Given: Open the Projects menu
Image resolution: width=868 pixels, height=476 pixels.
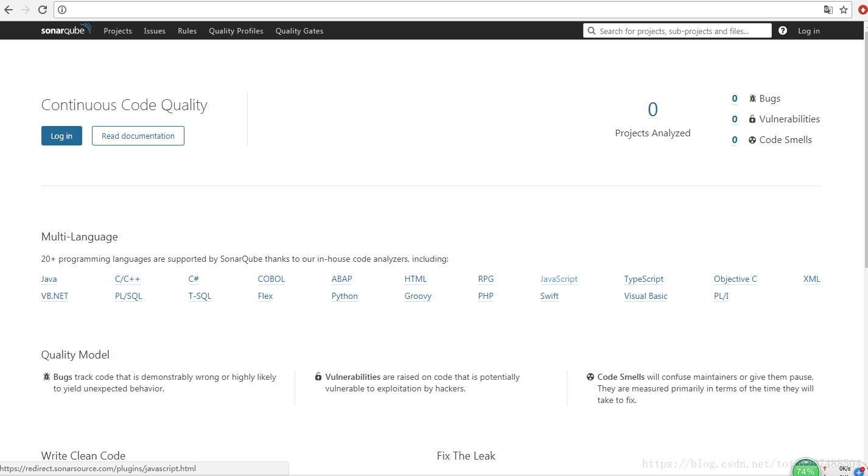Looking at the screenshot, I should (x=117, y=31).
